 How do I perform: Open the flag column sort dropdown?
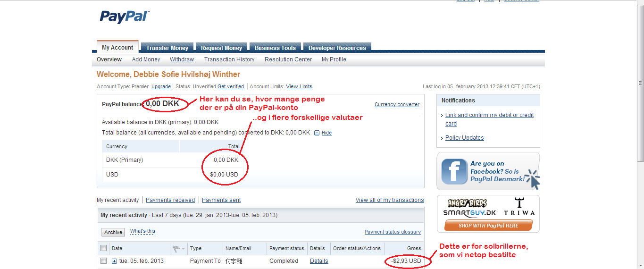(x=183, y=249)
